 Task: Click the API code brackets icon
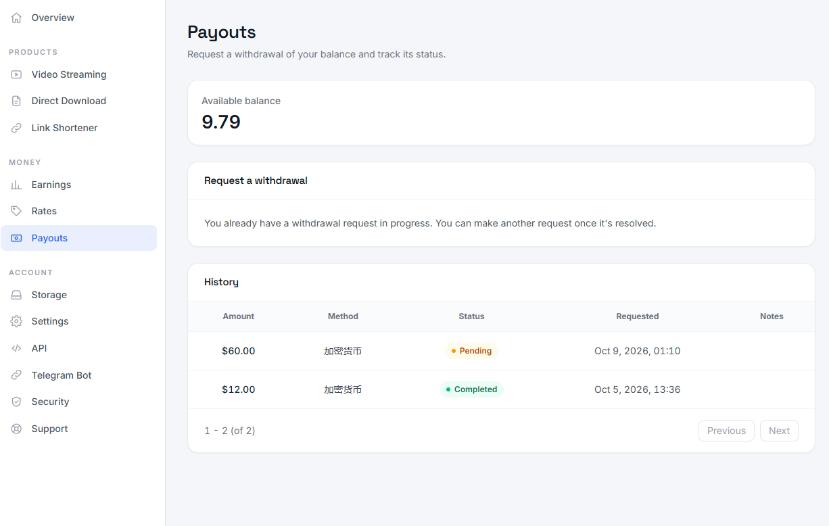(16, 348)
